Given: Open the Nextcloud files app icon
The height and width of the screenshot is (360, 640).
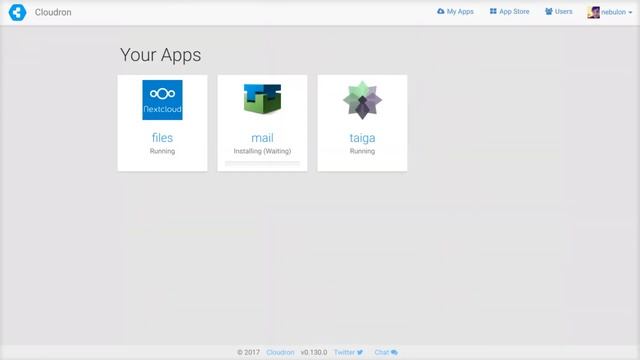Looking at the screenshot, I should click(162, 100).
